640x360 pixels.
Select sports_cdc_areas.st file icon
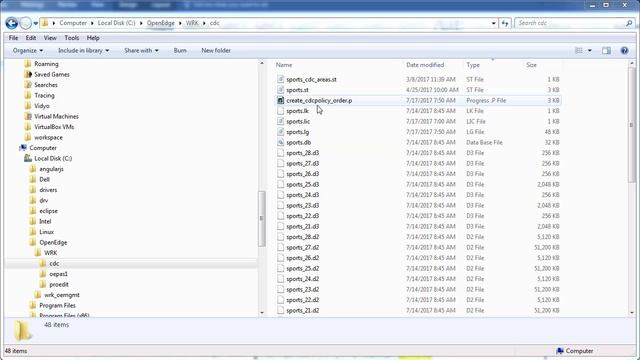click(280, 79)
